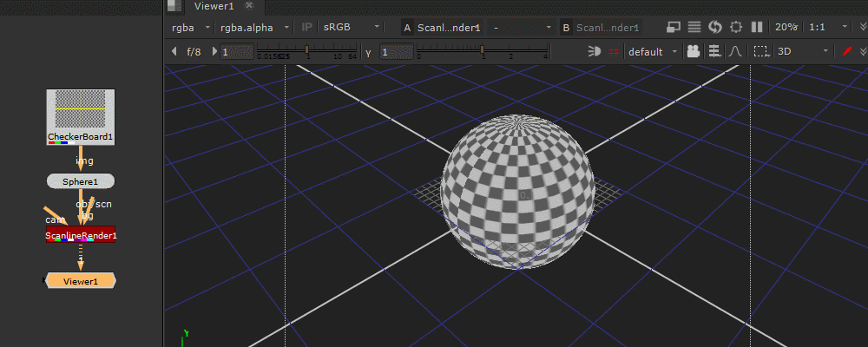Image resolution: width=868 pixels, height=347 pixels.
Task: Click the gamma slider track
Action: click(483, 49)
